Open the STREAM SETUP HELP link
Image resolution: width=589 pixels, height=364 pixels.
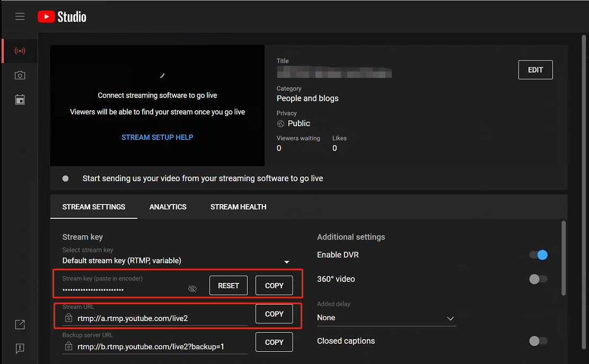coord(157,137)
